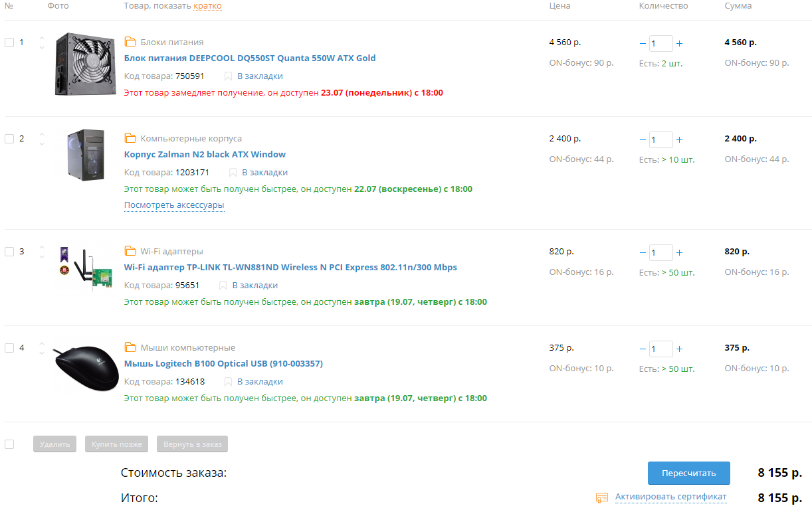Open the Logitech B100 mouse photo thumbnail
The image size is (812, 512).
pyautogui.click(x=86, y=368)
